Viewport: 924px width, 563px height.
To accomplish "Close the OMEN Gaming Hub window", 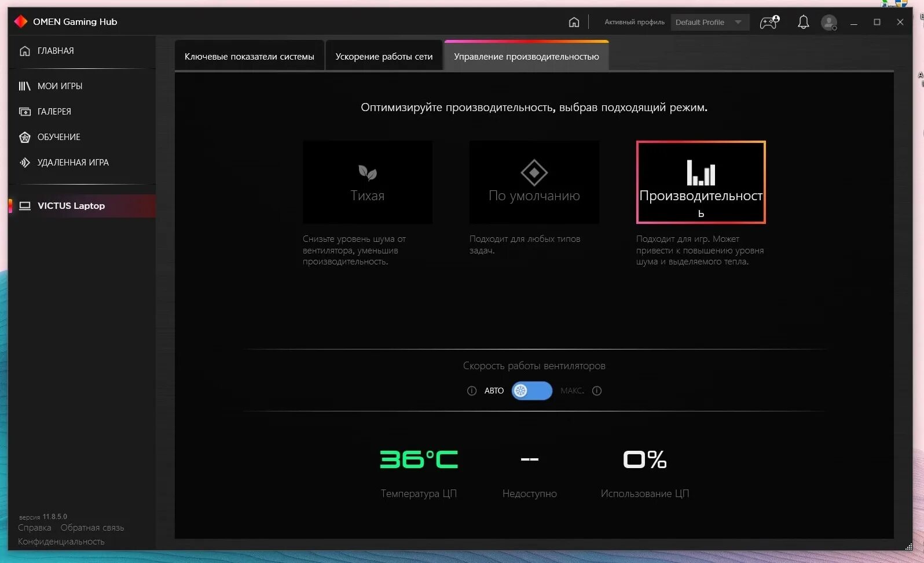I will (x=900, y=22).
